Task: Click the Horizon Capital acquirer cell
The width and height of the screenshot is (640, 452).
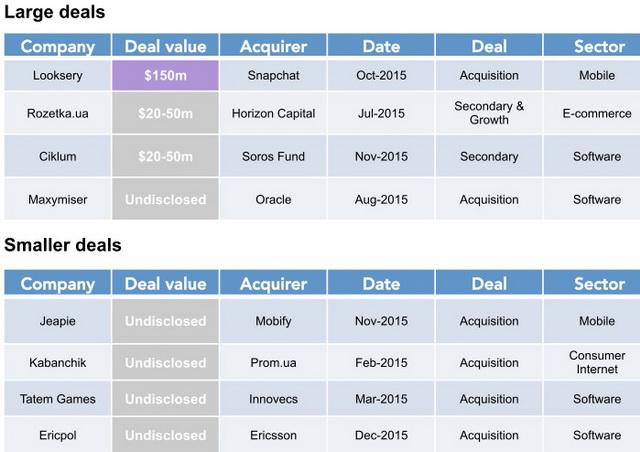Action: 273,114
